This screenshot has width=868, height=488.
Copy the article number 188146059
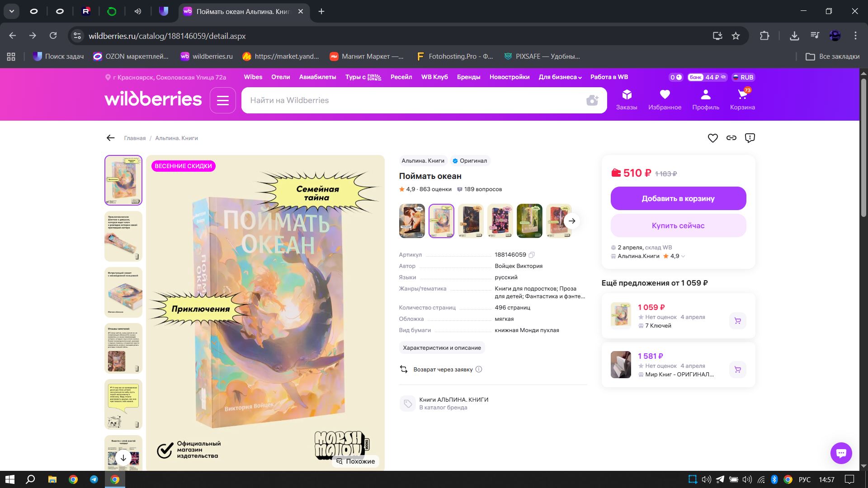click(532, 255)
